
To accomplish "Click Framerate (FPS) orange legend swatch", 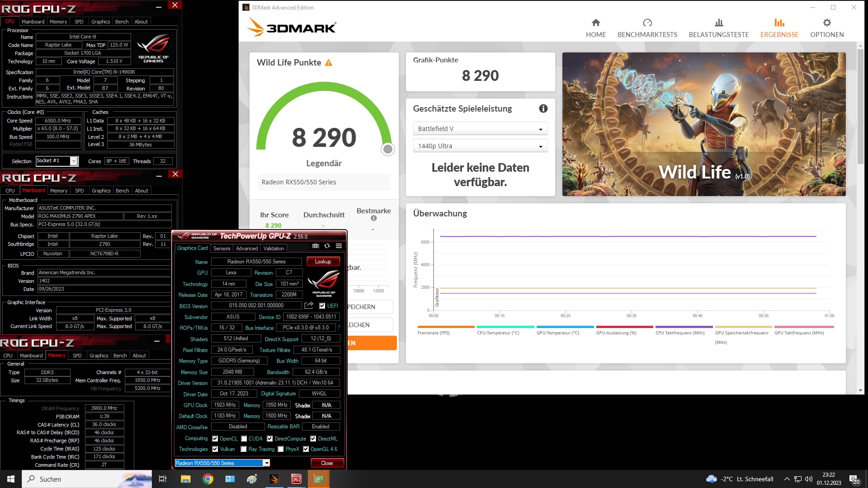I will [x=446, y=327].
